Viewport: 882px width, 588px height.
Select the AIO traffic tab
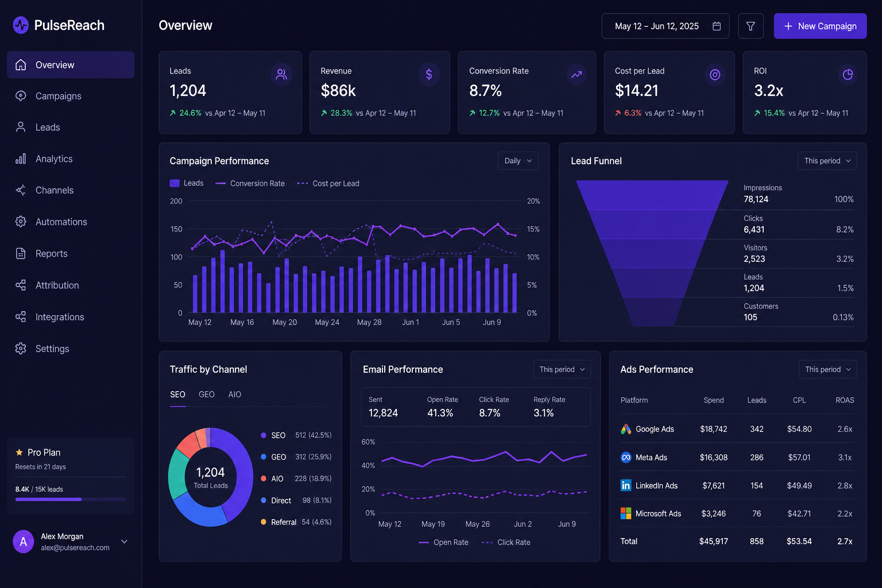tap(235, 394)
